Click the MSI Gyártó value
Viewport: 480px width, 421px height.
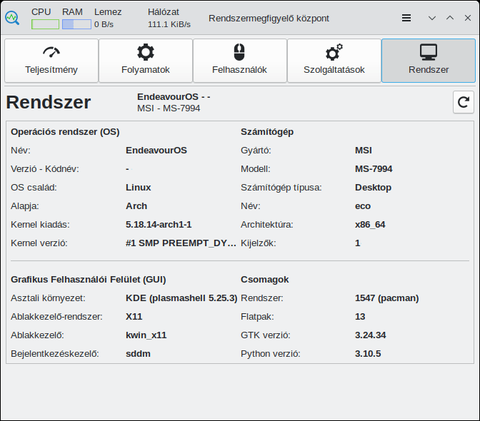363,150
